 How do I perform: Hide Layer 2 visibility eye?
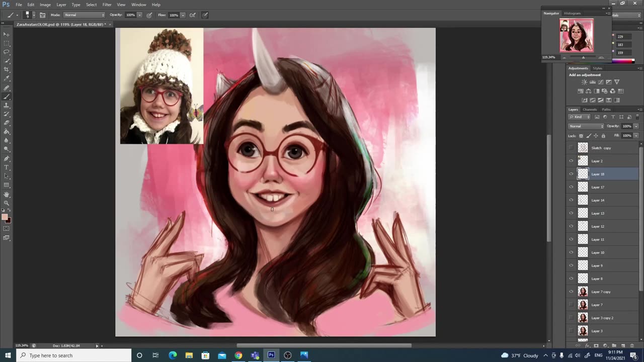coord(571,161)
